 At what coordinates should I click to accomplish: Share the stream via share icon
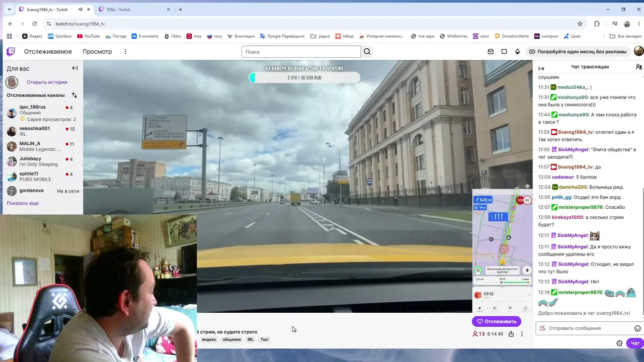(x=511, y=334)
